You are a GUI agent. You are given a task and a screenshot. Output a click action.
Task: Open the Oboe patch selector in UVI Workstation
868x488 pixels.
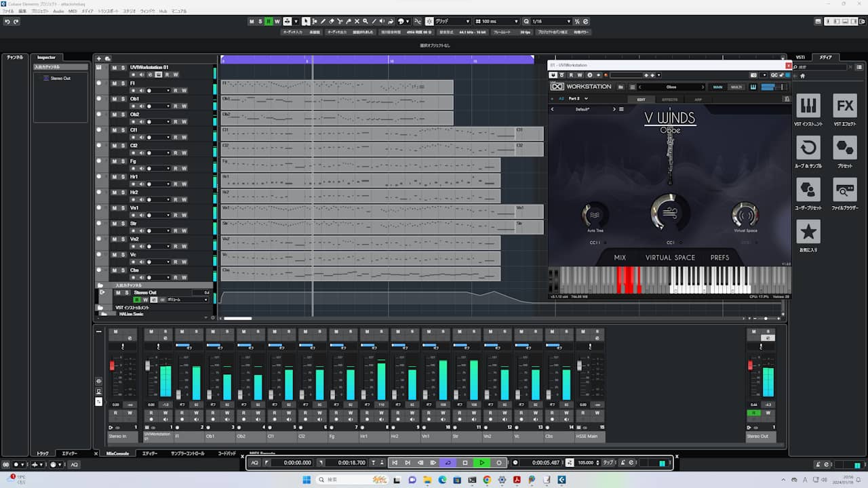[673, 87]
